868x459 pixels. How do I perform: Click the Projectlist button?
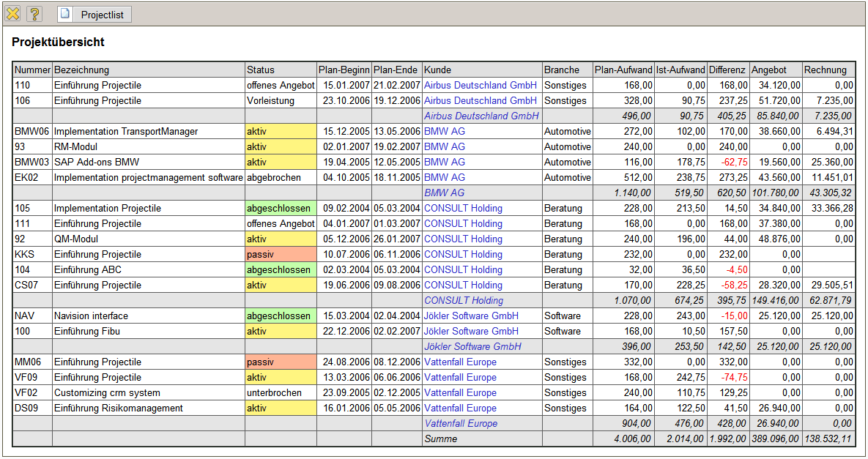(x=94, y=14)
